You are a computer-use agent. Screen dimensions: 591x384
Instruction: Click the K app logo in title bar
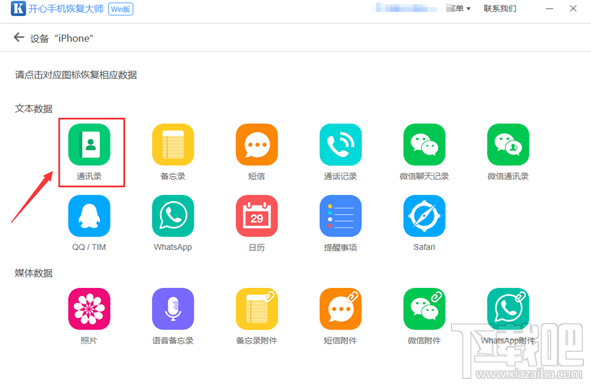[x=18, y=8]
